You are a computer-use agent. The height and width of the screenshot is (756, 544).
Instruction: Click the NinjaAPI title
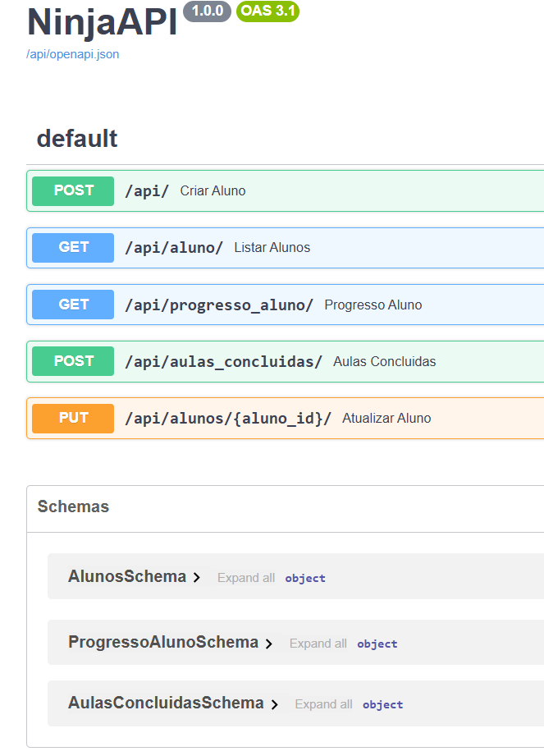pos(102,23)
